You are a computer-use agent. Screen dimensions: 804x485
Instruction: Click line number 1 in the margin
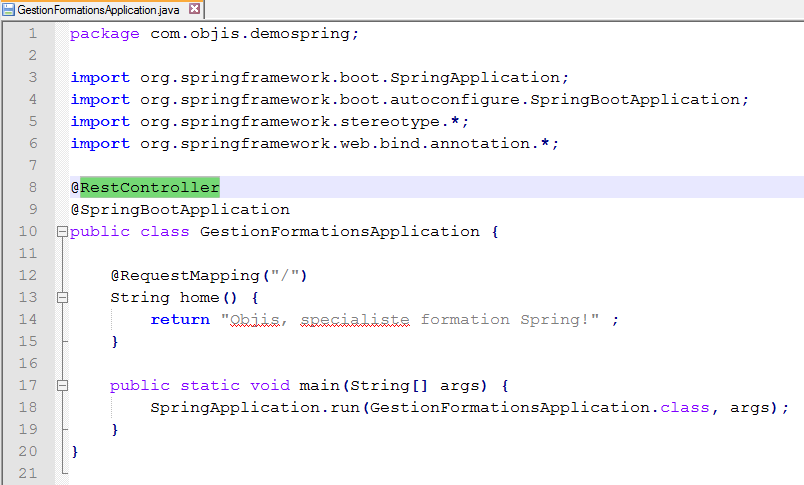click(x=33, y=34)
